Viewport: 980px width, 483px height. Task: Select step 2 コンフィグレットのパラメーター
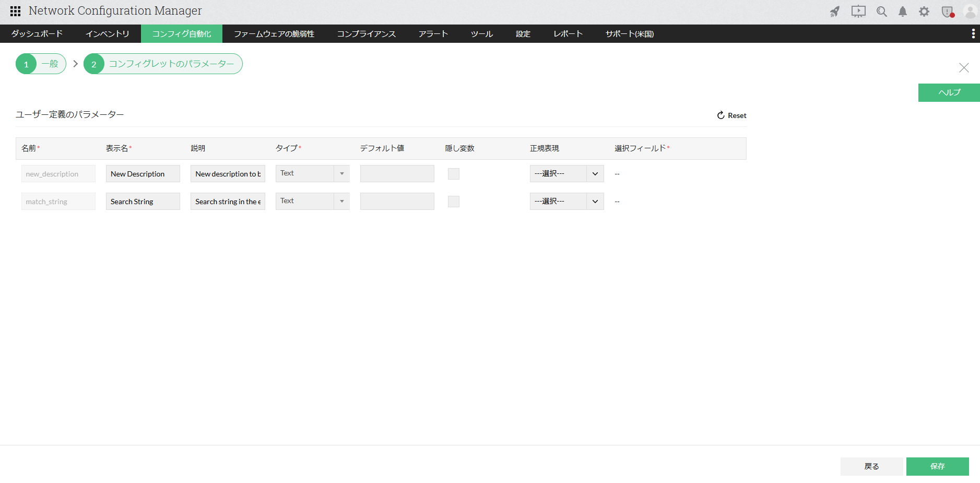[x=163, y=64]
